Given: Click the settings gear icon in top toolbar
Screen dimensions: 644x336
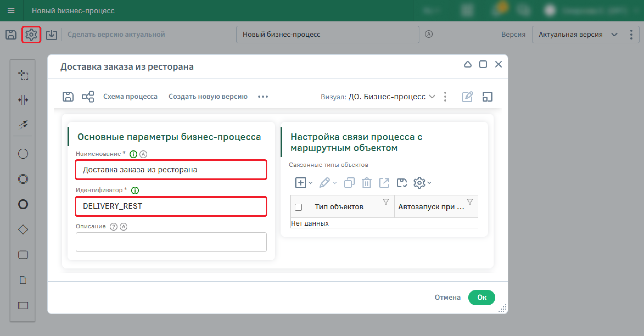Looking at the screenshot, I should pos(31,35).
